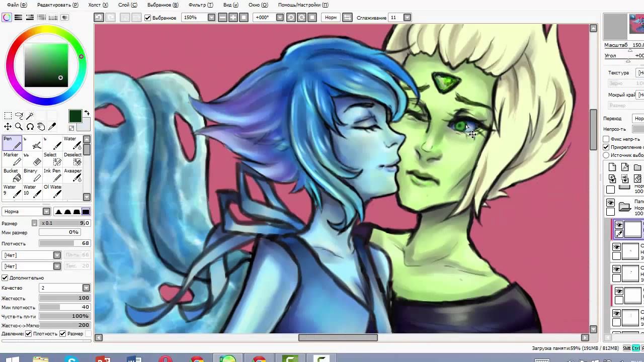Pick the Binary pen tool
Viewport: 644px width, 362px height.
32,175
